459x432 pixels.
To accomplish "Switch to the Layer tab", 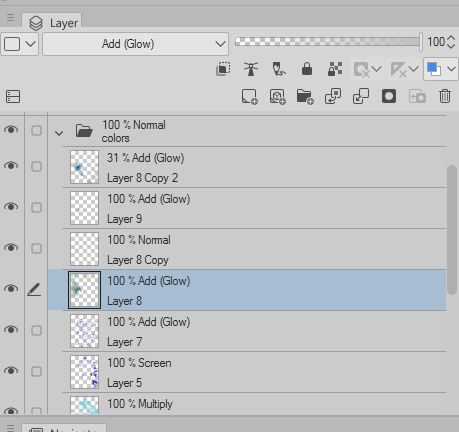I will coord(52,23).
